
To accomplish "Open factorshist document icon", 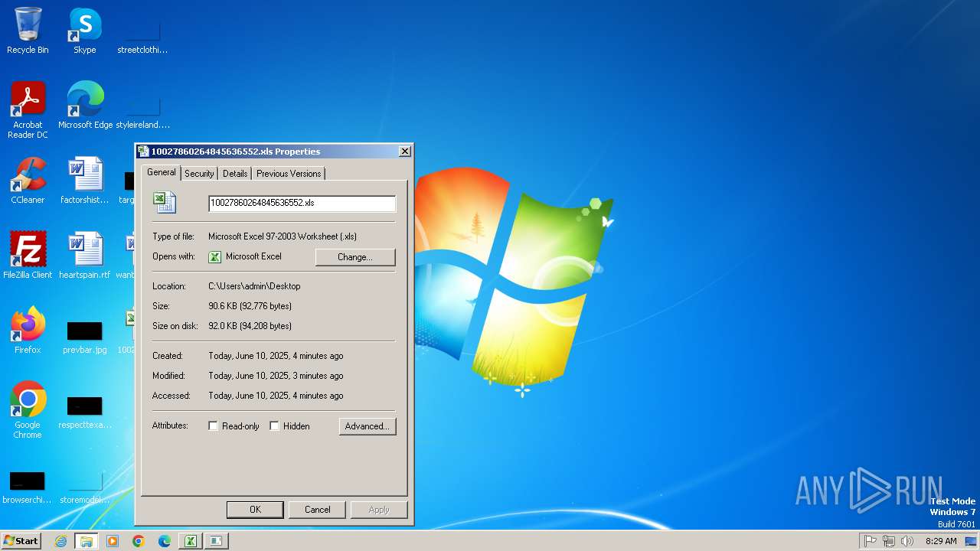I will click(85, 181).
